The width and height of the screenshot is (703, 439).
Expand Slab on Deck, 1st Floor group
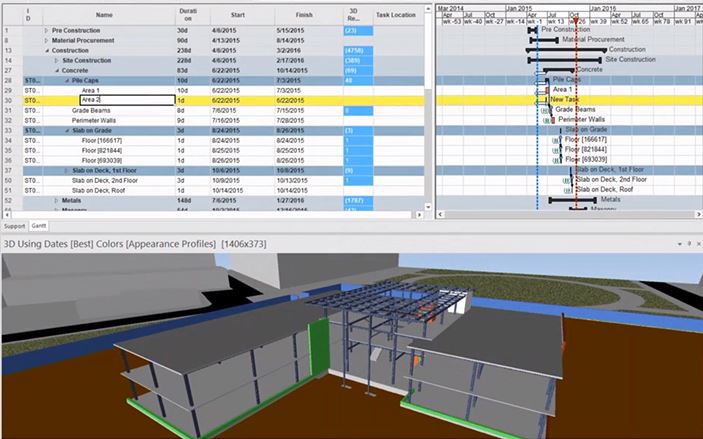[67, 170]
